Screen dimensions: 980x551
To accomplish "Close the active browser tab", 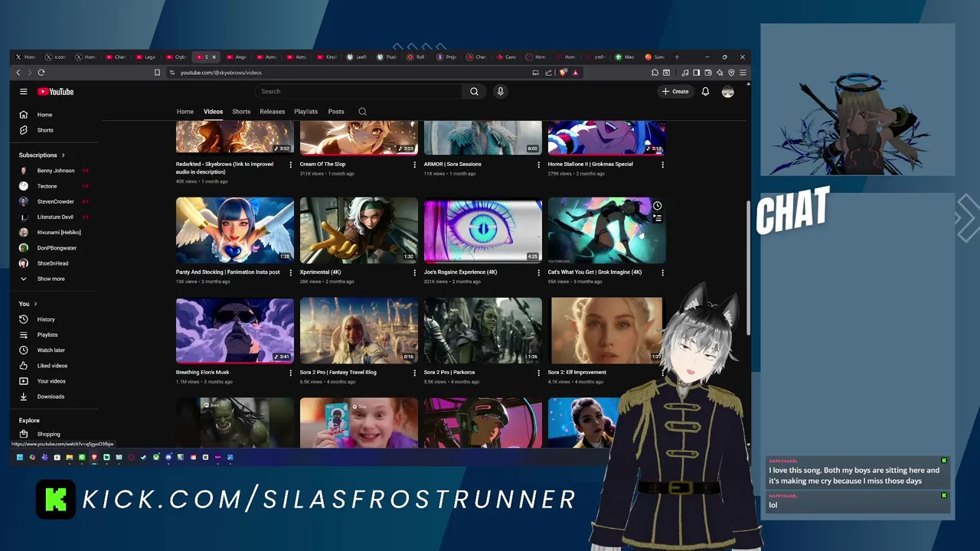I will 214,57.
